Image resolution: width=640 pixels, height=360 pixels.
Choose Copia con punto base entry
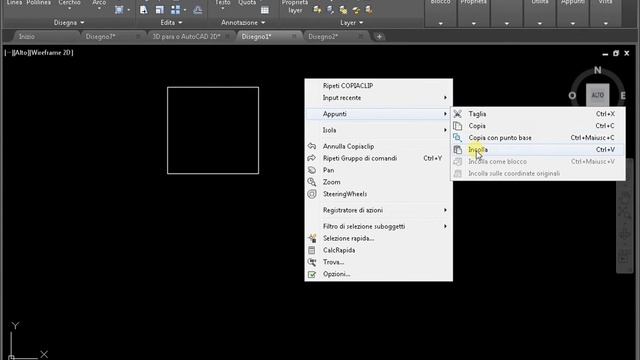pos(538,138)
